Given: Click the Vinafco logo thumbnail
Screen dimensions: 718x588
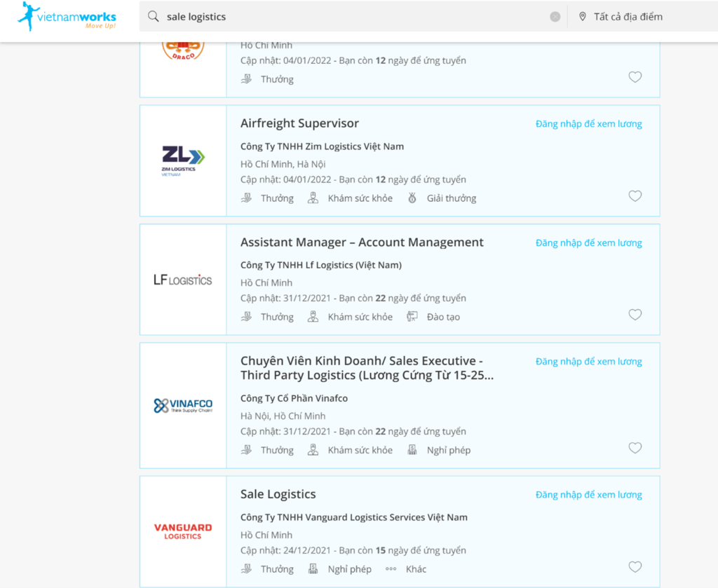Looking at the screenshot, I should (x=183, y=405).
